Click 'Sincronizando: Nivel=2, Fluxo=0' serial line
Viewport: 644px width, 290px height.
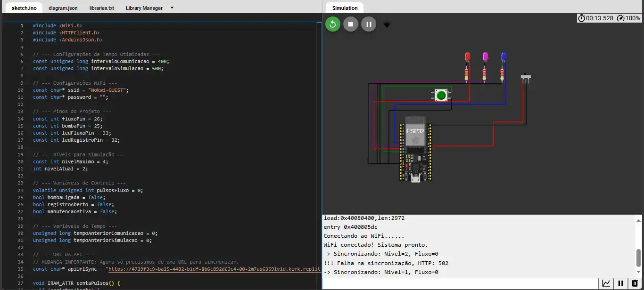tap(381, 254)
